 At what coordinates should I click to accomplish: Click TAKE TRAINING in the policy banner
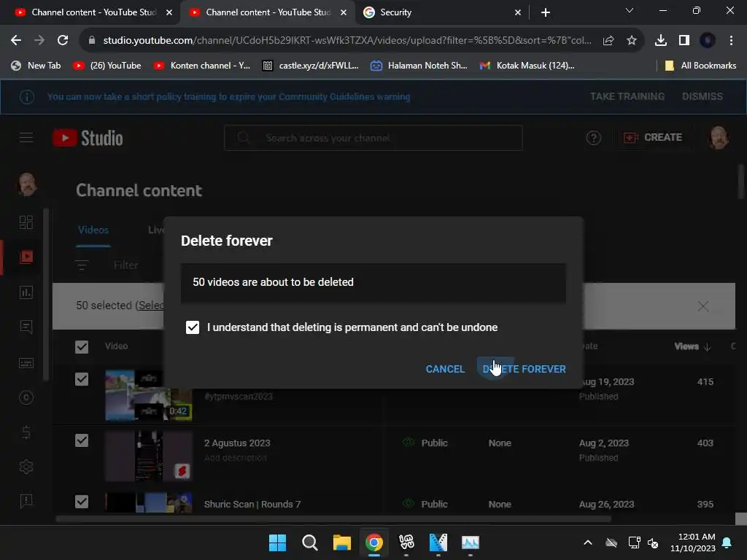point(627,97)
